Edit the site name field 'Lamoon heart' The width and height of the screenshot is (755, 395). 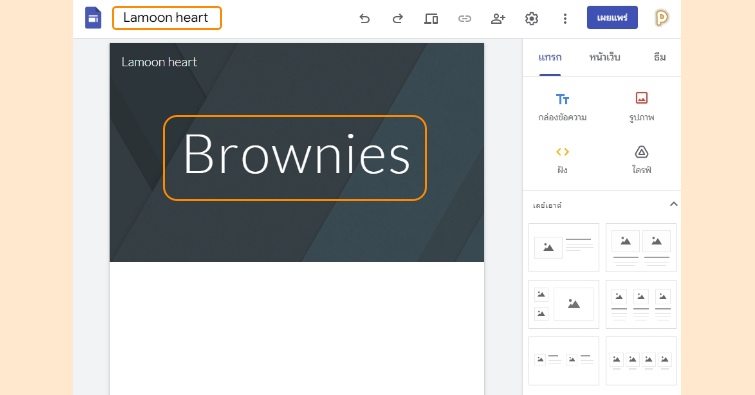[167, 18]
